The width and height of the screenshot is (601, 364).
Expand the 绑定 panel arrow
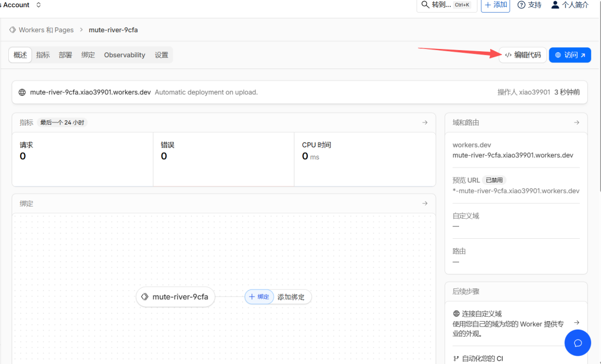point(425,204)
